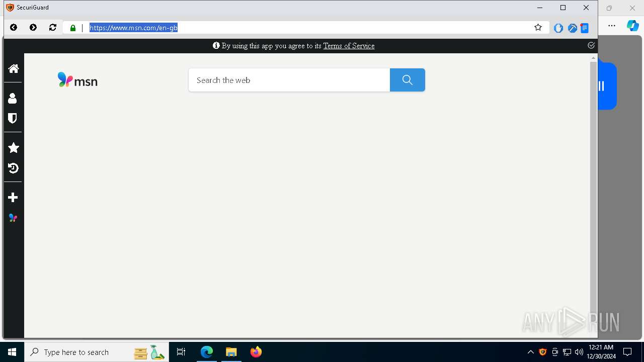Go forward with the forward arrow
644x362 pixels.
coord(33,28)
